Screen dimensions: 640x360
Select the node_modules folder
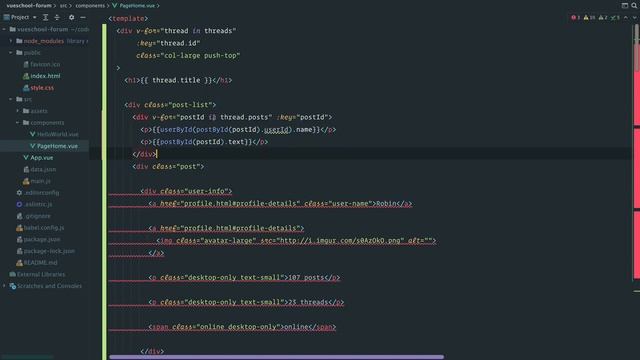(x=44, y=41)
